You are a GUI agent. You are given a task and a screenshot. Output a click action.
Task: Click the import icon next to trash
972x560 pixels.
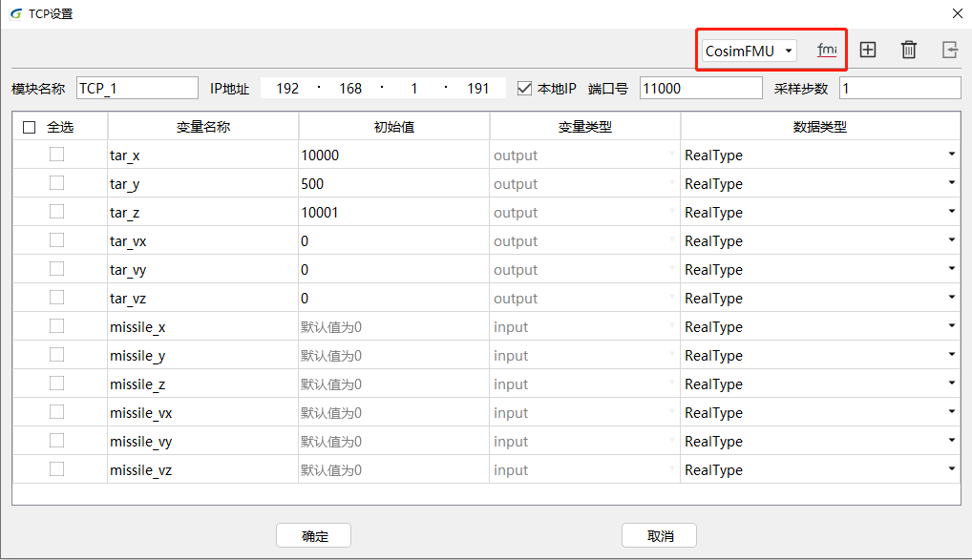pyautogui.click(x=949, y=50)
